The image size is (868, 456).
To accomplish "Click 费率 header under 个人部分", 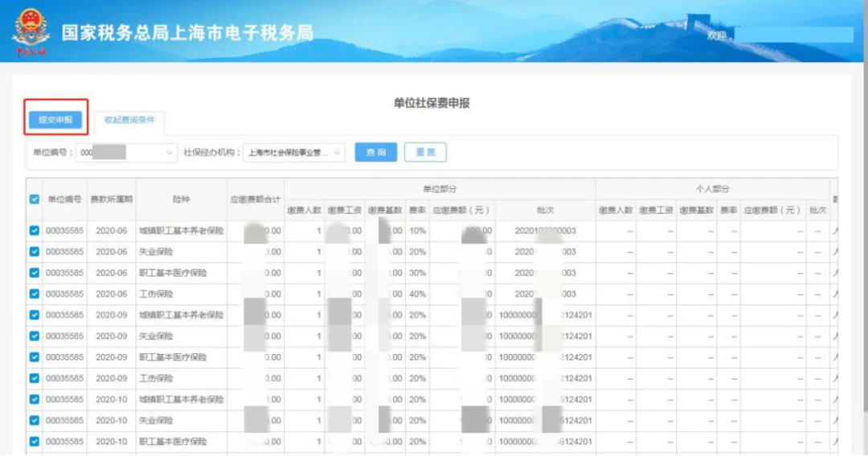I will click(728, 210).
